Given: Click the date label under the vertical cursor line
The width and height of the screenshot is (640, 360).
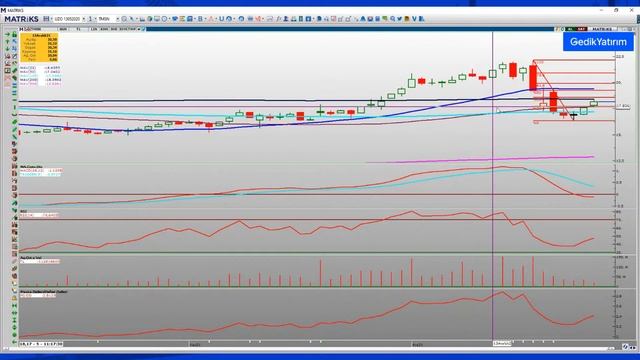Looking at the screenshot, I should (502, 344).
